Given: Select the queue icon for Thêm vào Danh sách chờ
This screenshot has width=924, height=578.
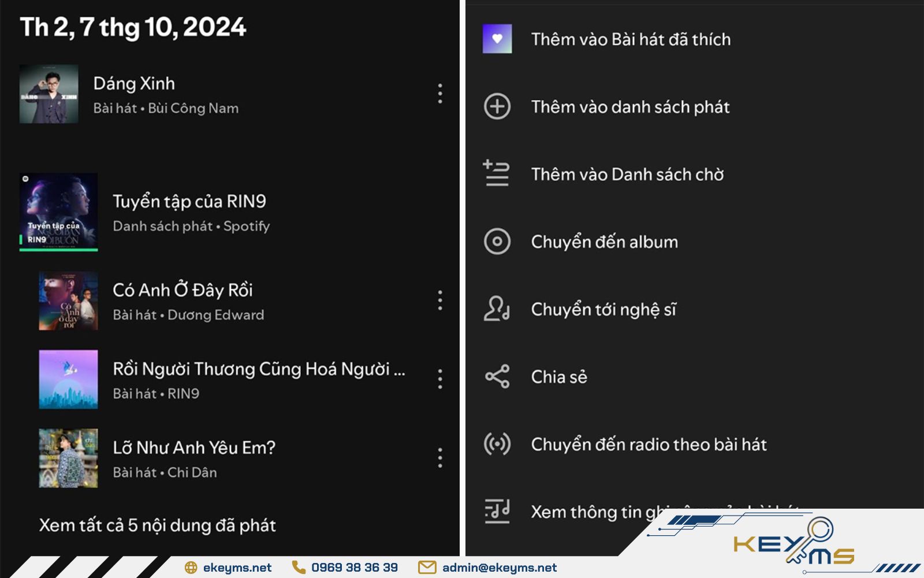Looking at the screenshot, I should tap(497, 174).
